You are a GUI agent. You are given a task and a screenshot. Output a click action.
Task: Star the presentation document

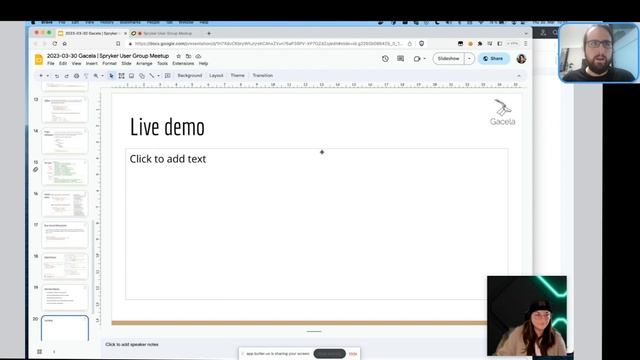pyautogui.click(x=178, y=56)
